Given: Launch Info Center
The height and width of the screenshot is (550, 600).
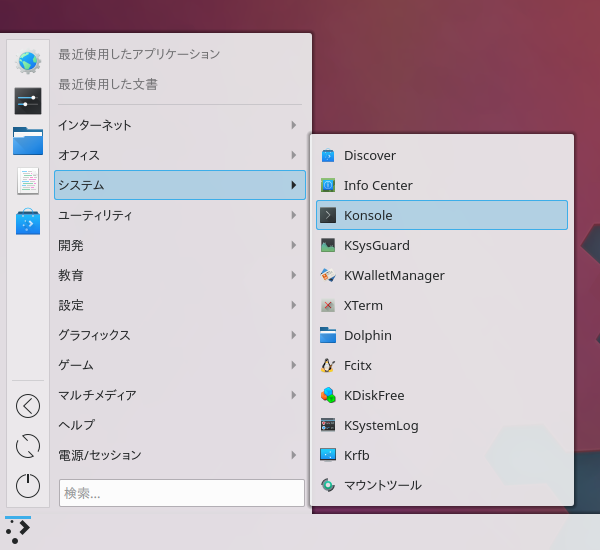Looking at the screenshot, I should [x=442, y=185].
